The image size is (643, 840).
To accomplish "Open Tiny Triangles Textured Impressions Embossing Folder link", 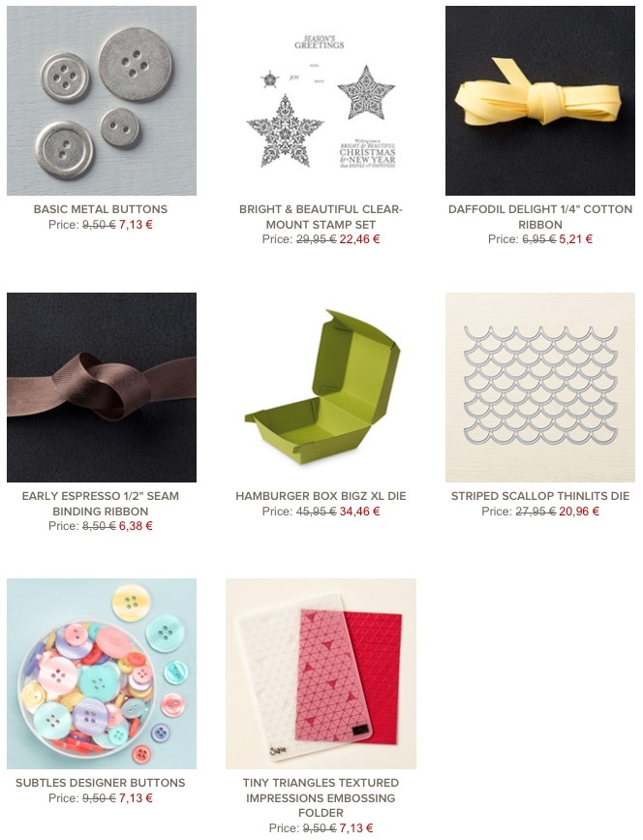I will [321, 797].
